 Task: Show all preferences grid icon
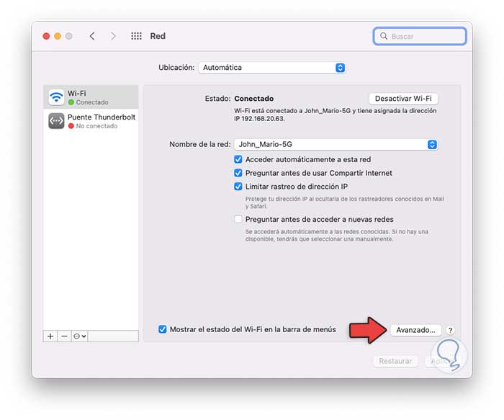pyautogui.click(x=136, y=36)
